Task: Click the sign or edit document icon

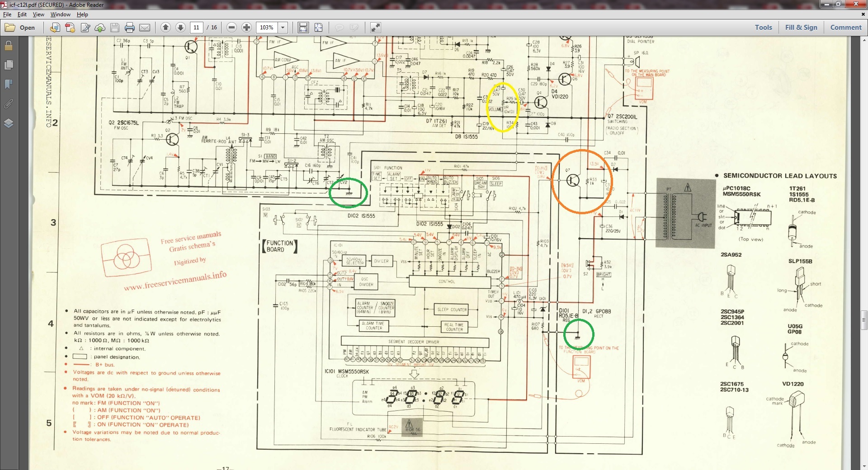Action: 85,28
